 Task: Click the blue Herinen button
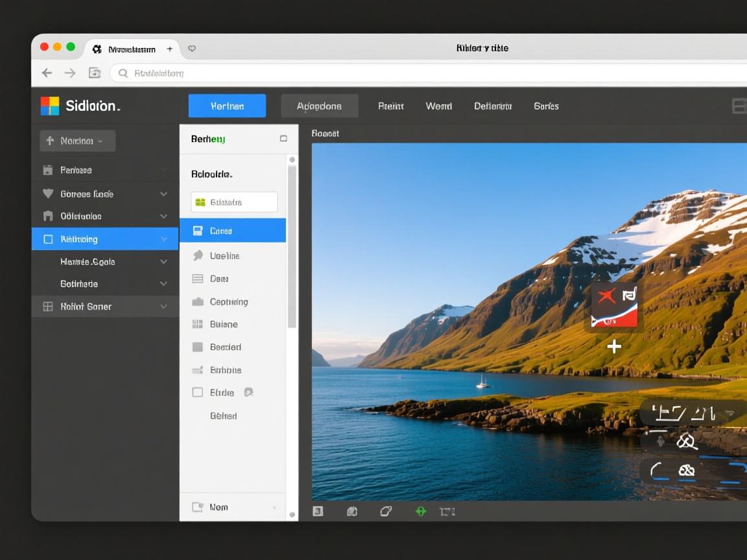227,106
